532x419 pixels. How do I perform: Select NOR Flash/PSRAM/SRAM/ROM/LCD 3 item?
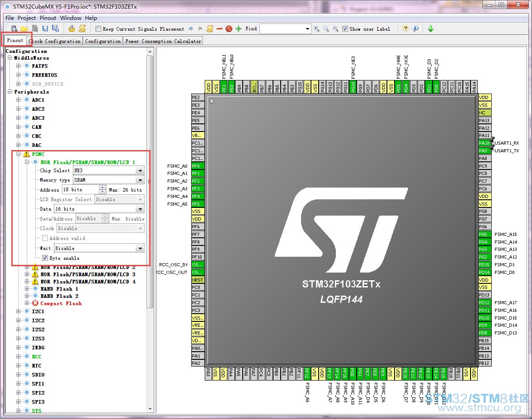pyautogui.click(x=88, y=274)
